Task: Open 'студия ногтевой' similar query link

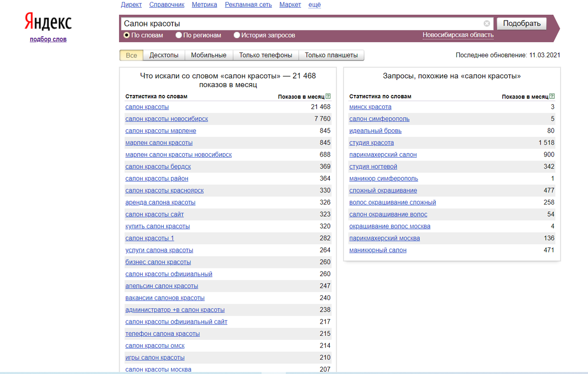Action: pyautogui.click(x=373, y=166)
